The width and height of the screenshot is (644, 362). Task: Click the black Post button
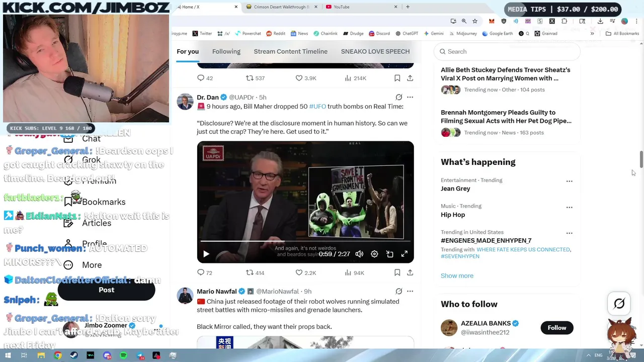click(106, 290)
